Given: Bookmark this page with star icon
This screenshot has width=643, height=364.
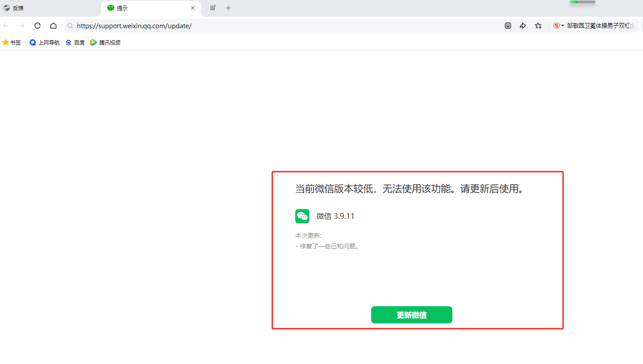Looking at the screenshot, I should pyautogui.click(x=538, y=26).
